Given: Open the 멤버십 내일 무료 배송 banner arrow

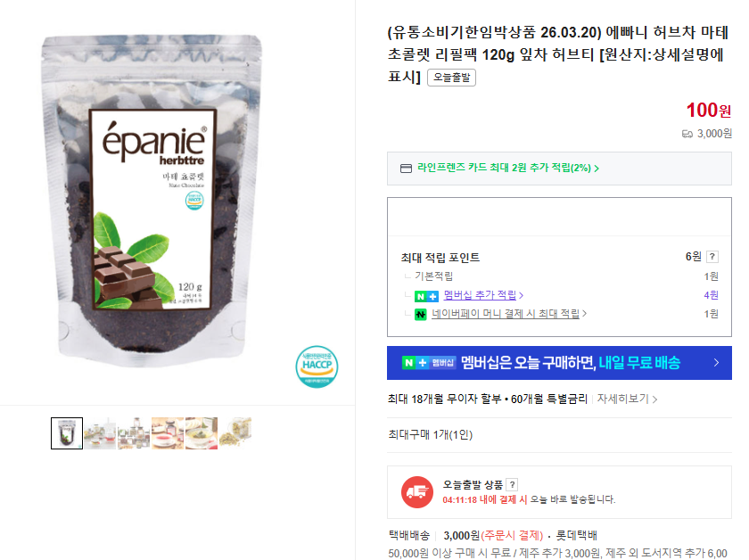Looking at the screenshot, I should pyautogui.click(x=716, y=363).
